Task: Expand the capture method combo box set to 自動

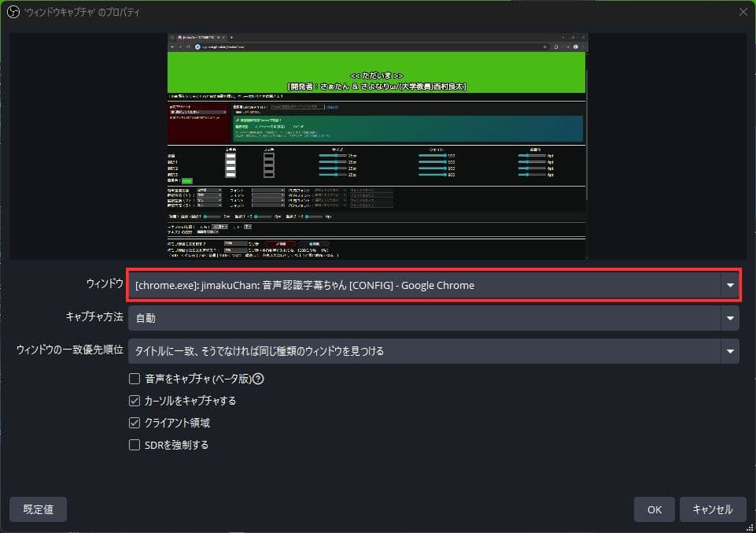Action: 425,318
